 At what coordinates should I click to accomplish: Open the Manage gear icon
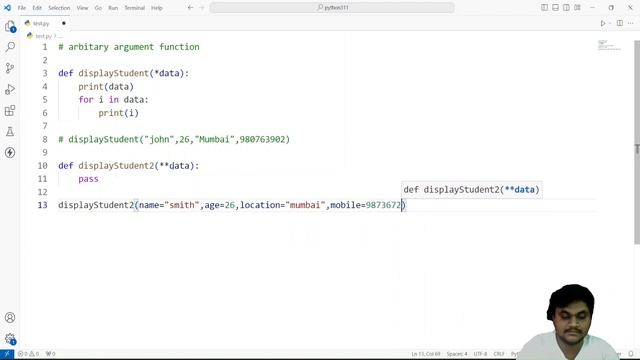[x=10, y=338]
